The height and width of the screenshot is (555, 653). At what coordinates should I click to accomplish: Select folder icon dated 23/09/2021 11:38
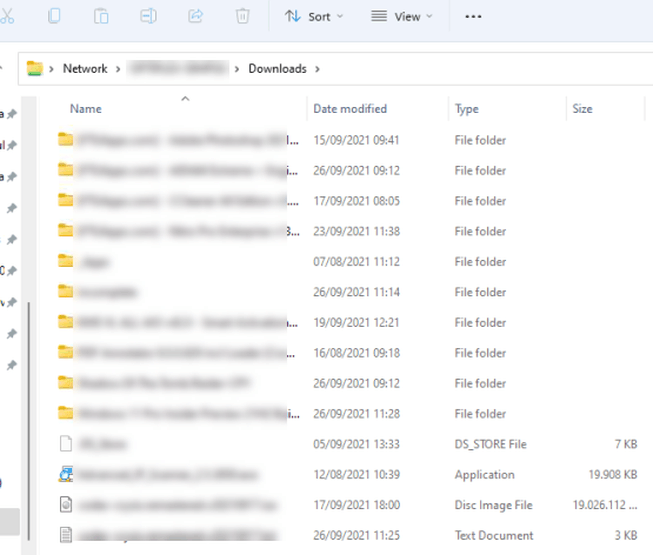tap(65, 230)
